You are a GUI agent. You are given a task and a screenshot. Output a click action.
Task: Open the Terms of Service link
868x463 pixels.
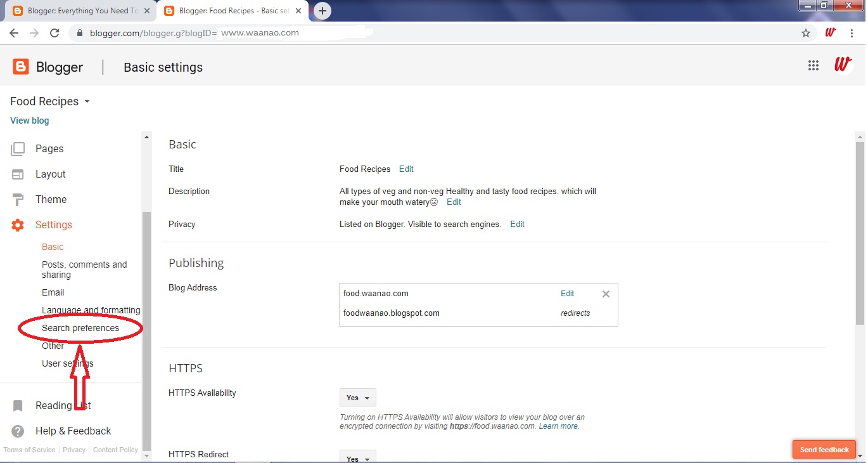point(29,450)
